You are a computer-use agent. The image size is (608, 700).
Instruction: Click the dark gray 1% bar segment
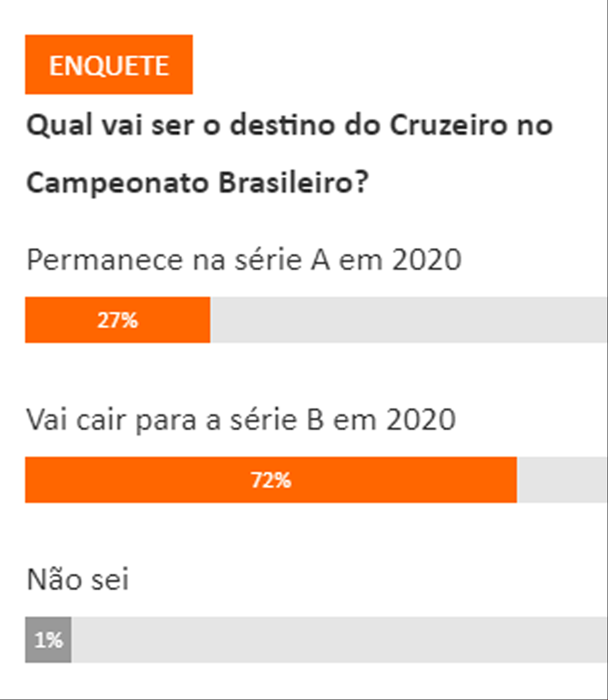point(48,640)
